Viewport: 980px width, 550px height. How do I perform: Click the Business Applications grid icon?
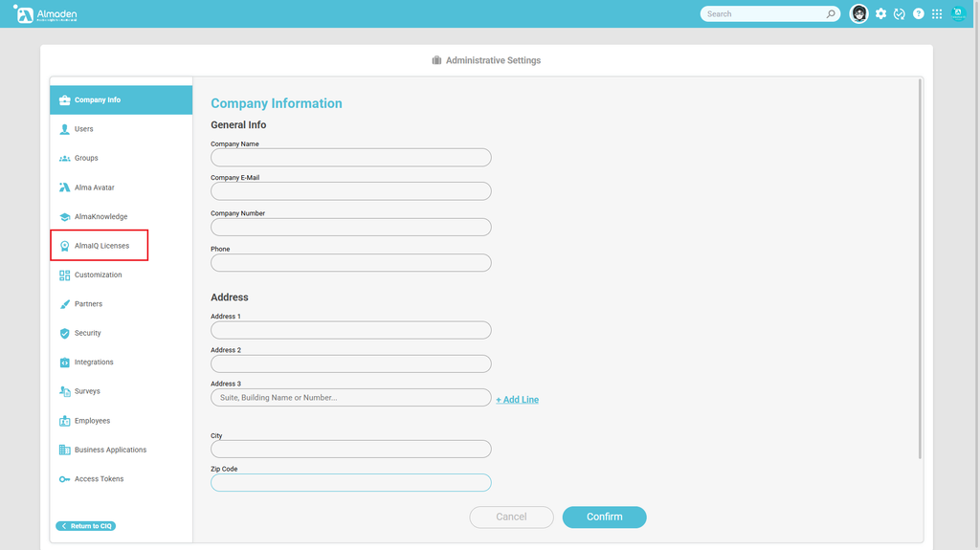coord(64,450)
